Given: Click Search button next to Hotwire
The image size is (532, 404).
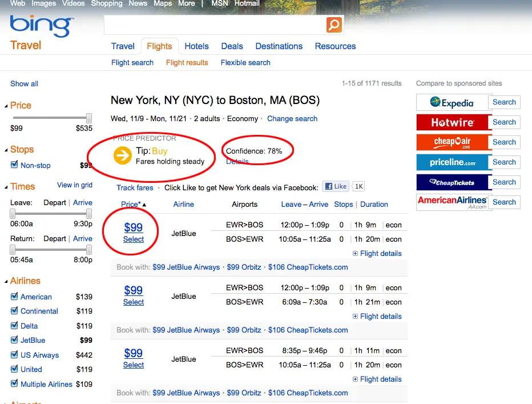Looking at the screenshot, I should click(x=504, y=122).
